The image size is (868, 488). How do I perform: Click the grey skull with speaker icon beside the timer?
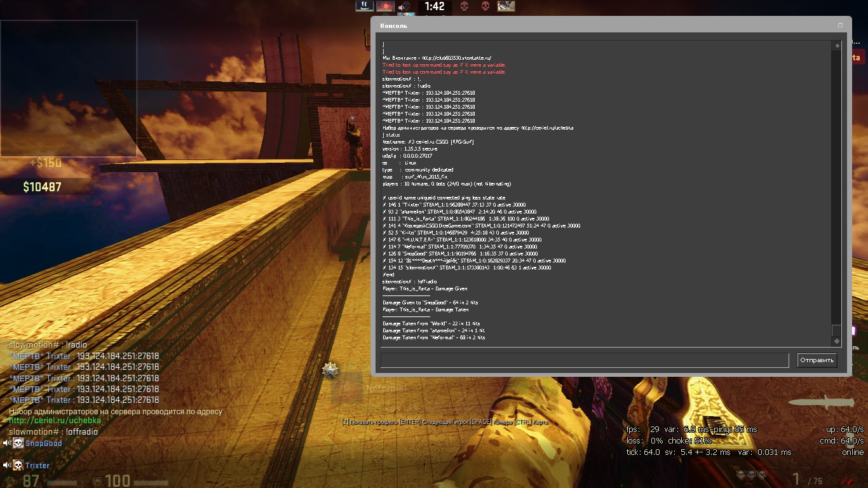click(x=405, y=6)
